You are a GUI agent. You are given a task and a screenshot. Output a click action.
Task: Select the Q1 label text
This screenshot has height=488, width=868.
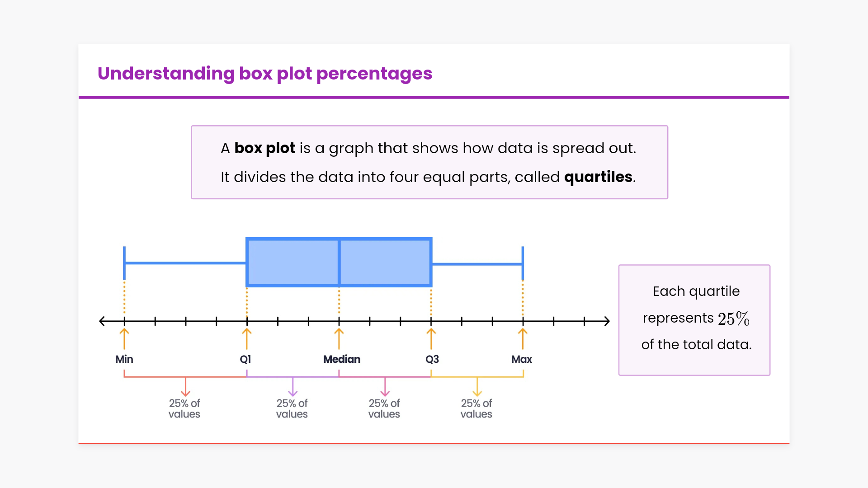point(245,359)
